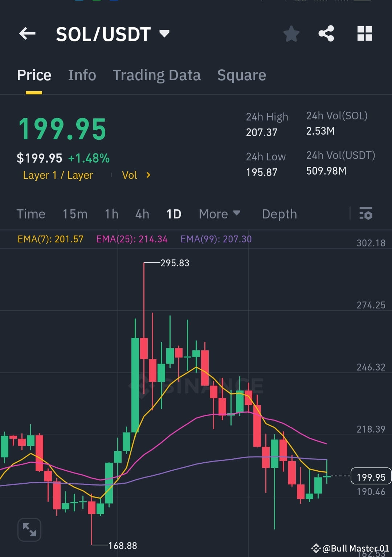Tap the back arrow to exit the chart
The width and height of the screenshot is (392, 557).
tap(26, 33)
